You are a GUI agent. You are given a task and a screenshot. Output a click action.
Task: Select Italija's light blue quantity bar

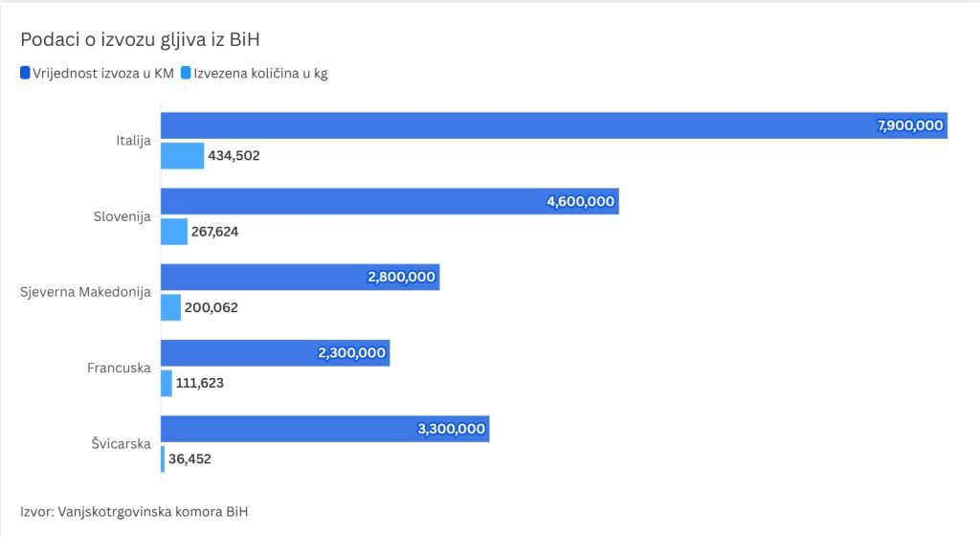(182, 155)
